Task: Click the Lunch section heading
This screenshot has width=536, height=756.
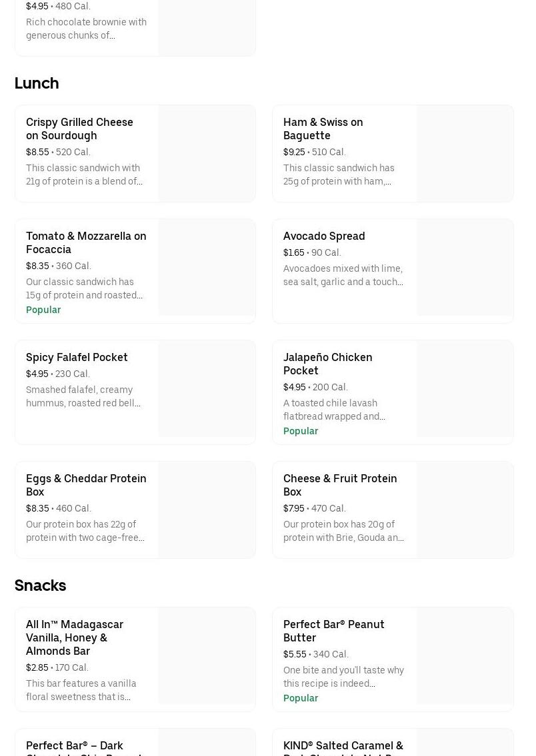Action: pyautogui.click(x=36, y=83)
